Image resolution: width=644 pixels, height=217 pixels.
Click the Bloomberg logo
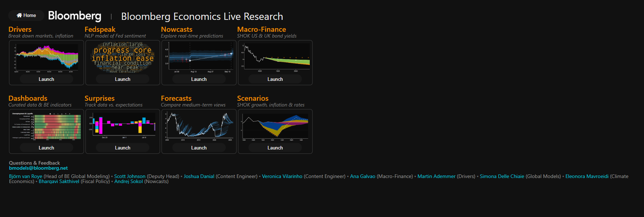tap(75, 16)
